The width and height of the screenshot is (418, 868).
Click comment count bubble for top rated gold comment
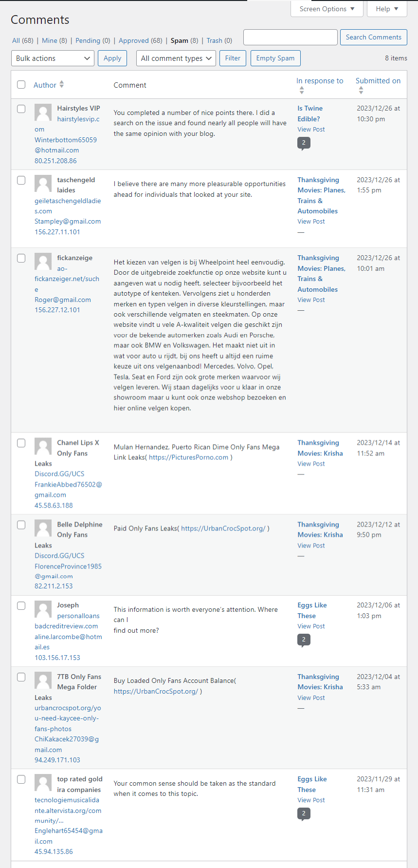(304, 813)
